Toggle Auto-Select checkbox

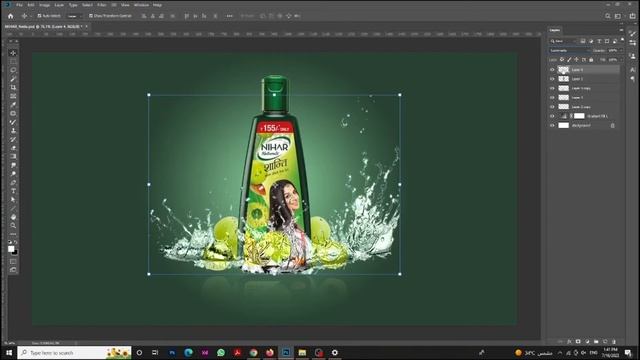[x=40, y=16]
